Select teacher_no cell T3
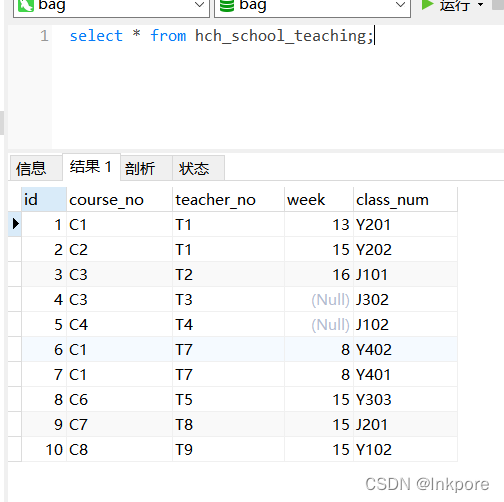The width and height of the screenshot is (504, 502). (x=228, y=299)
